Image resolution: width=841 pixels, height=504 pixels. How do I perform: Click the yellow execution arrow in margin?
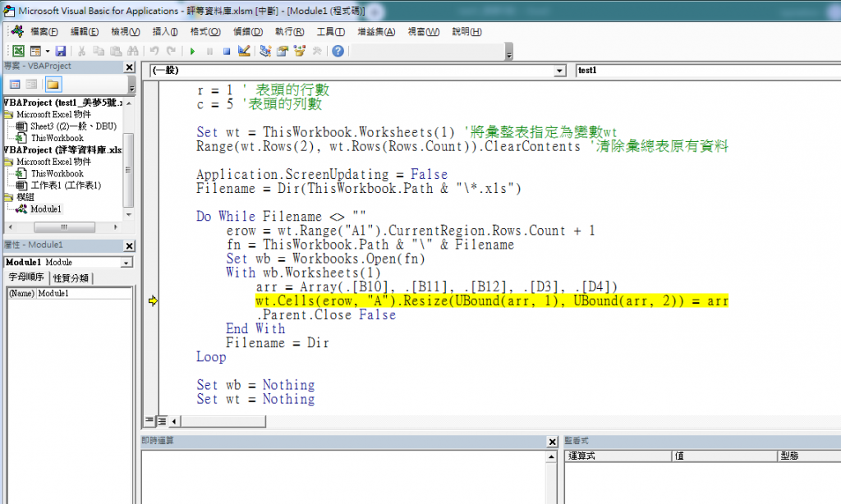coord(153,300)
